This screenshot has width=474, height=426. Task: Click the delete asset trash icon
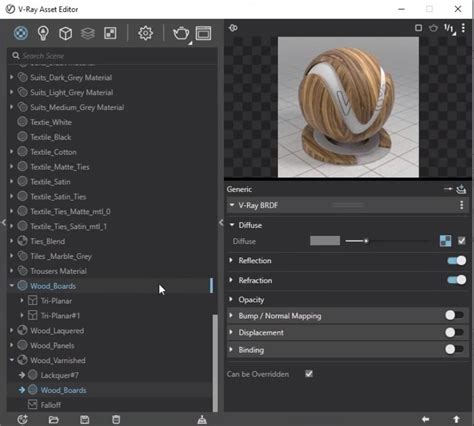[116, 420]
